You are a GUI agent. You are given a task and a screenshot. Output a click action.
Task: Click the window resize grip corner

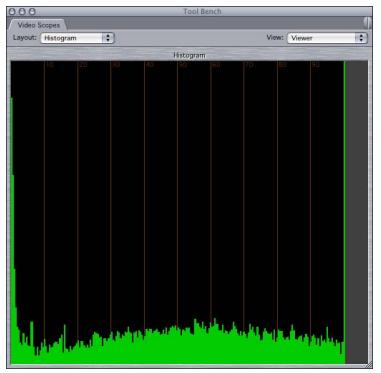[368, 364]
